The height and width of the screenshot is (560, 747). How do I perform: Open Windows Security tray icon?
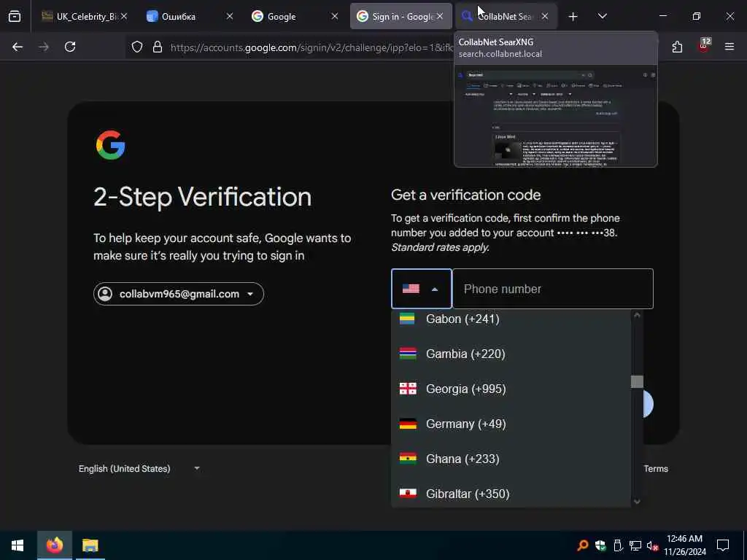pyautogui.click(x=600, y=545)
